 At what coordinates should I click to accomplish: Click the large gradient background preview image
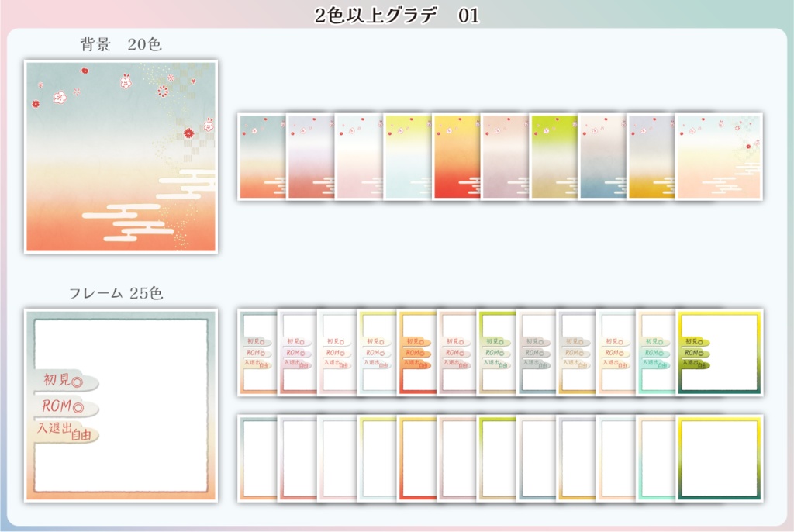click(120, 155)
